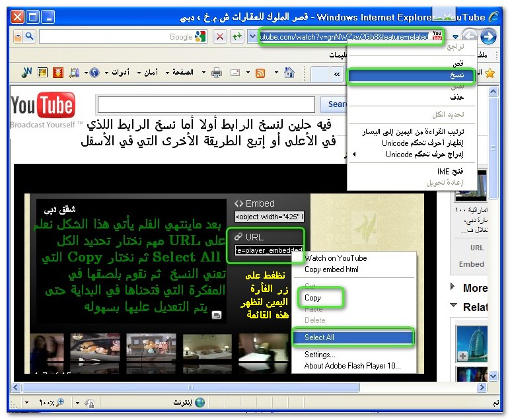
Task: Click the search magnifier icon beside Google box
Action: pyautogui.click(x=29, y=36)
